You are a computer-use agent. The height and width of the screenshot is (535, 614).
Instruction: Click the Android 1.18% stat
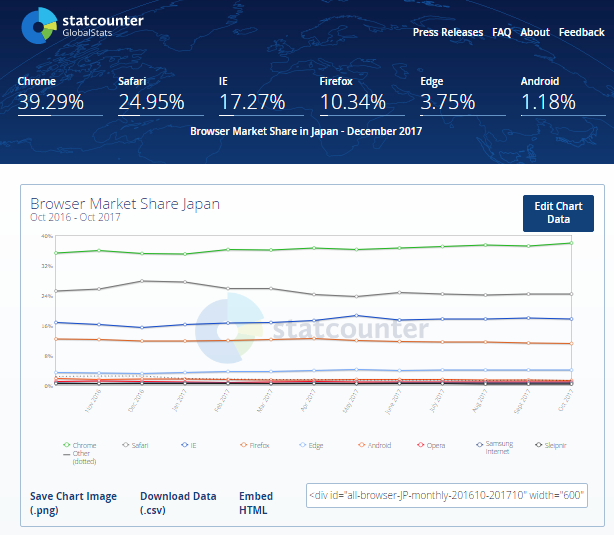563,96
